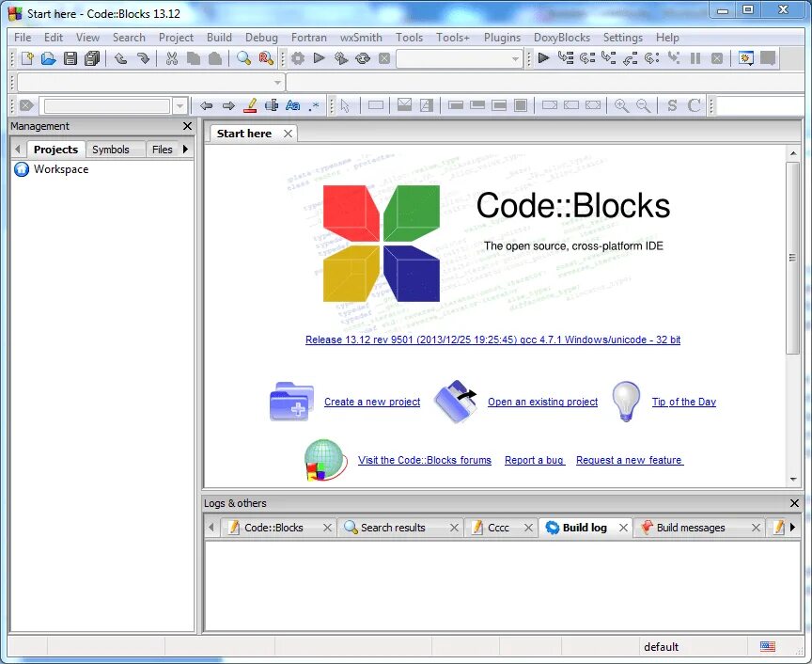Image resolution: width=812 pixels, height=664 pixels.
Task: Click the Paste clipboard icon
Action: coord(215,58)
